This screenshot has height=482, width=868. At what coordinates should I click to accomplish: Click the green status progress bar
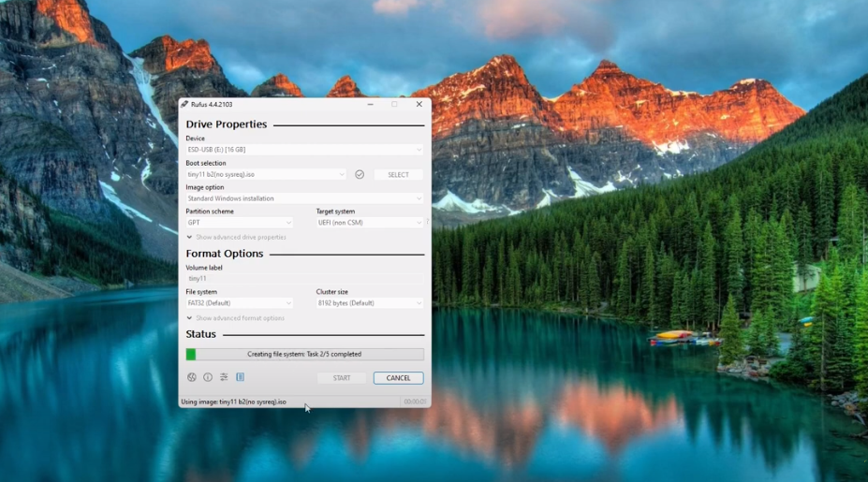point(304,355)
